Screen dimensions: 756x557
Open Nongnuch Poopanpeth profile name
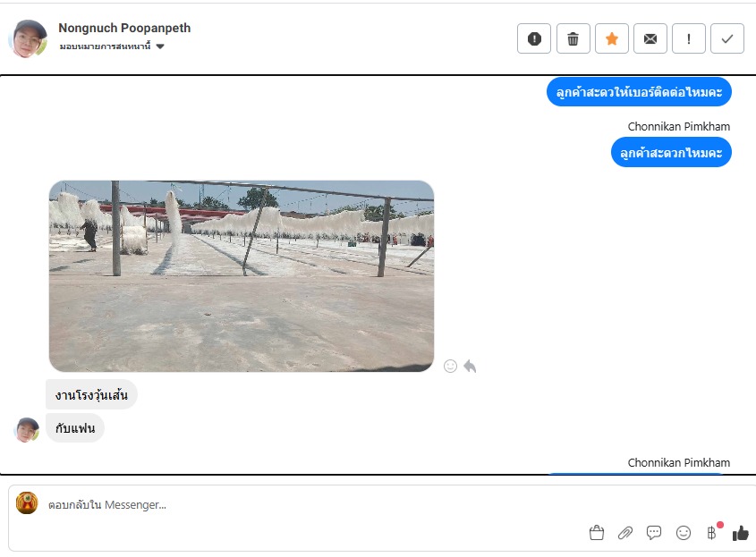(124, 28)
